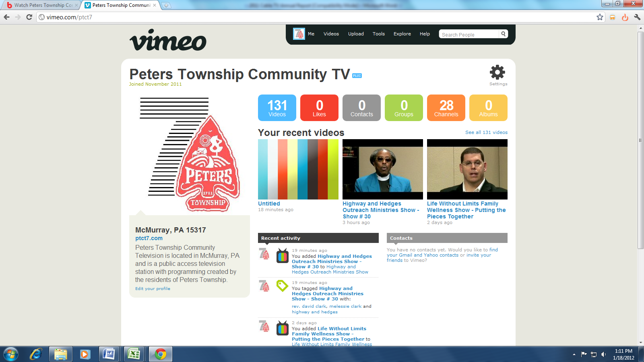Open the Chrome wrench menu
Image resolution: width=644 pixels, height=362 pixels.
click(x=637, y=17)
